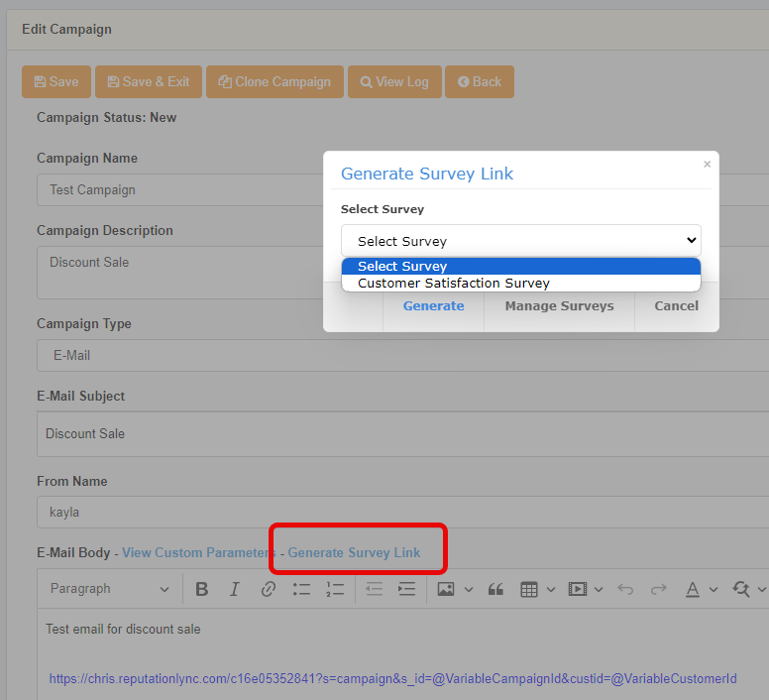This screenshot has width=769, height=700.
Task: Click the Save button
Action: [x=56, y=82]
